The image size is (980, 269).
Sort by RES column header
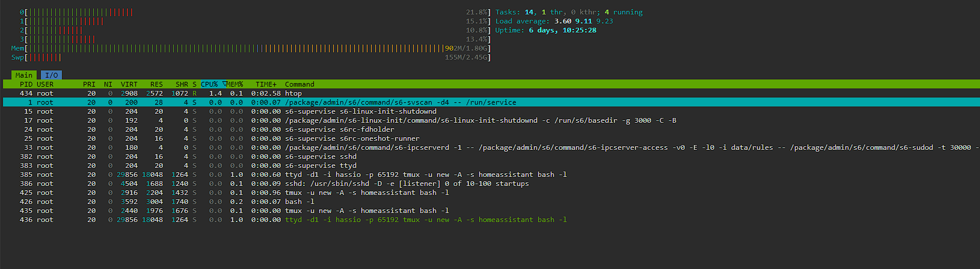(156, 84)
